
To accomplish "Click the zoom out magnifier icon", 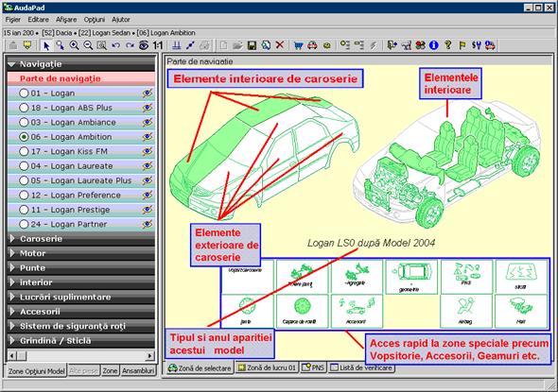I will point(88,45).
